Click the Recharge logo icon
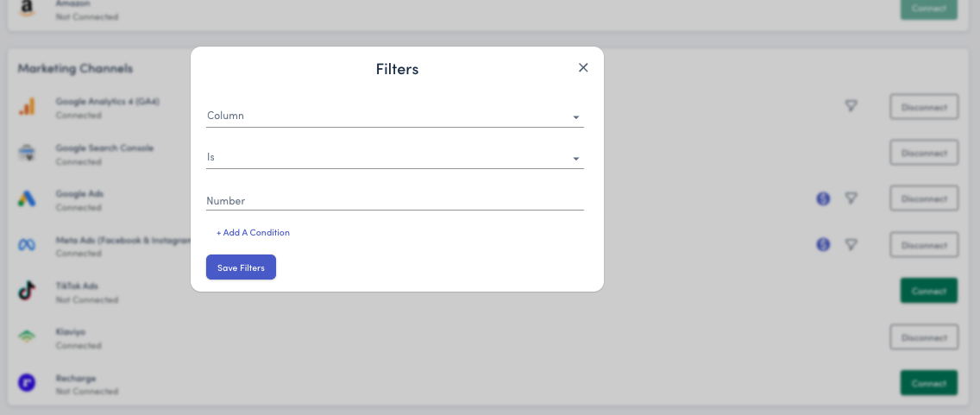 27,382
